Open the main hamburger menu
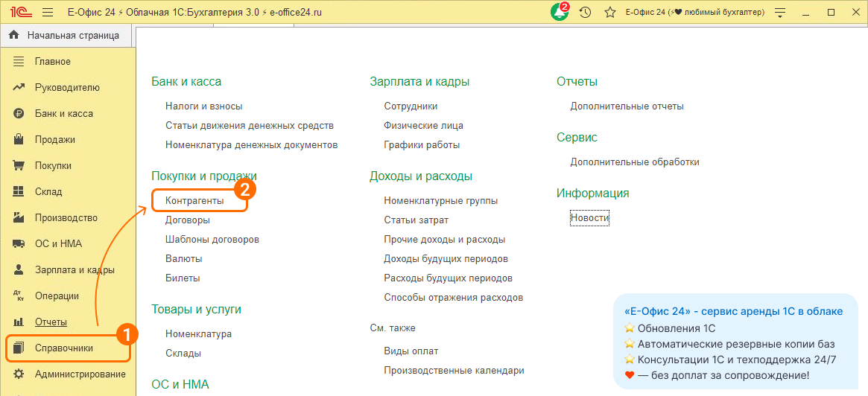868x396 pixels. (48, 12)
